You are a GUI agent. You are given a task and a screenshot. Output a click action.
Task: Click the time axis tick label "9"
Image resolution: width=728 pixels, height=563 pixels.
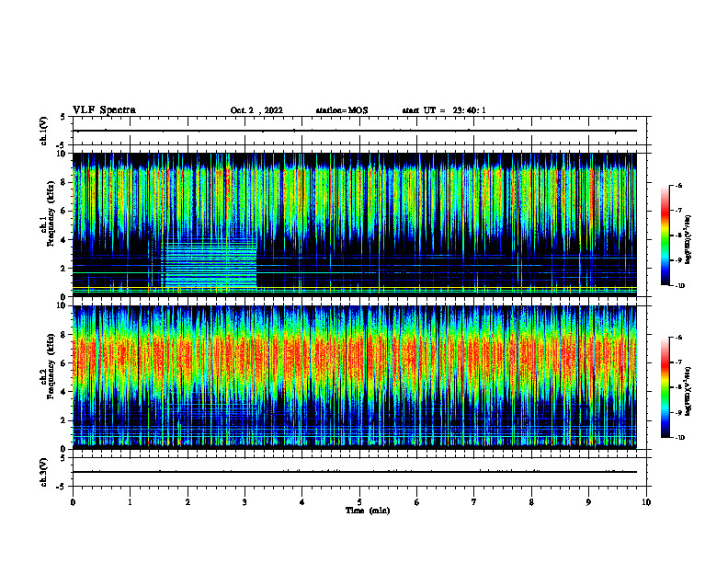coord(588,502)
